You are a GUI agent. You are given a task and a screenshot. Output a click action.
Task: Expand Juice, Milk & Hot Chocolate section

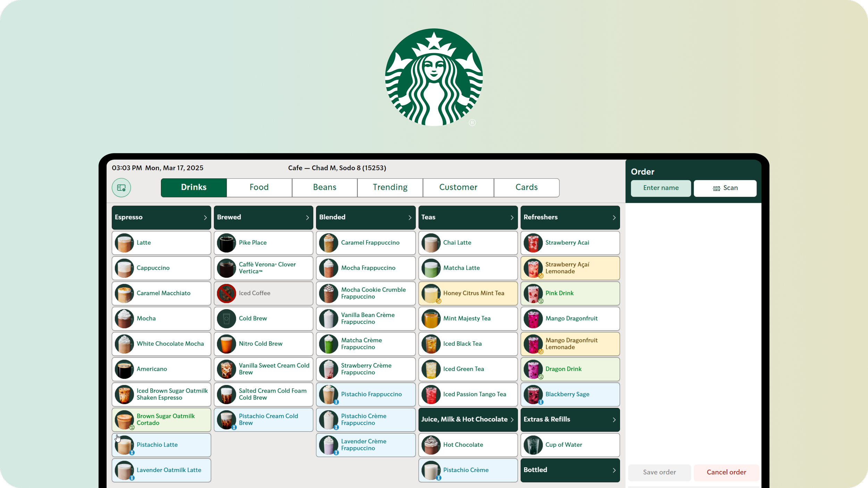512,420
